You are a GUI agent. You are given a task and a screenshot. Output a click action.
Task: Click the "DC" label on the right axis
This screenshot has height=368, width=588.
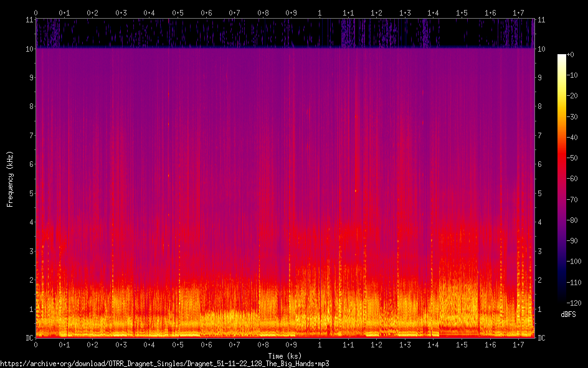coord(541,337)
